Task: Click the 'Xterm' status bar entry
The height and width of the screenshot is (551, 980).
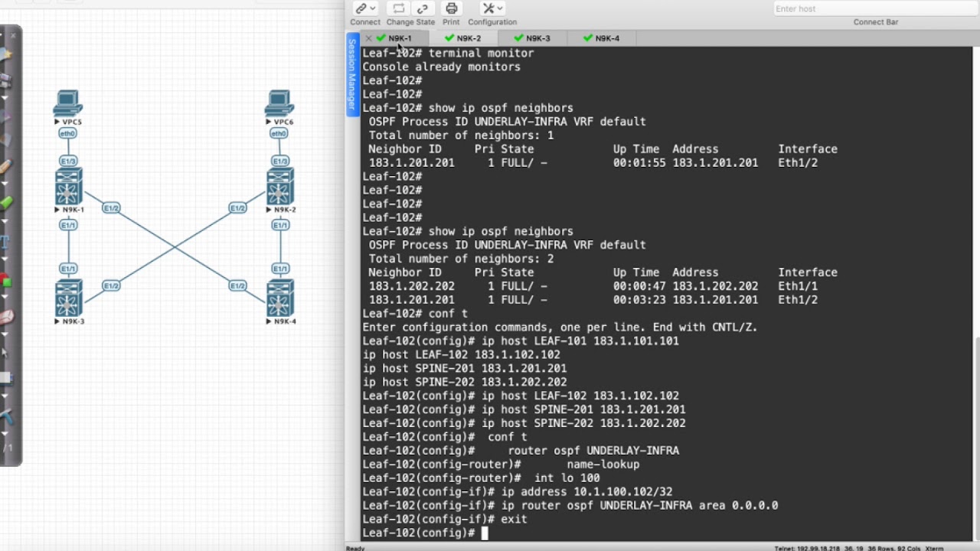Action: click(x=934, y=548)
